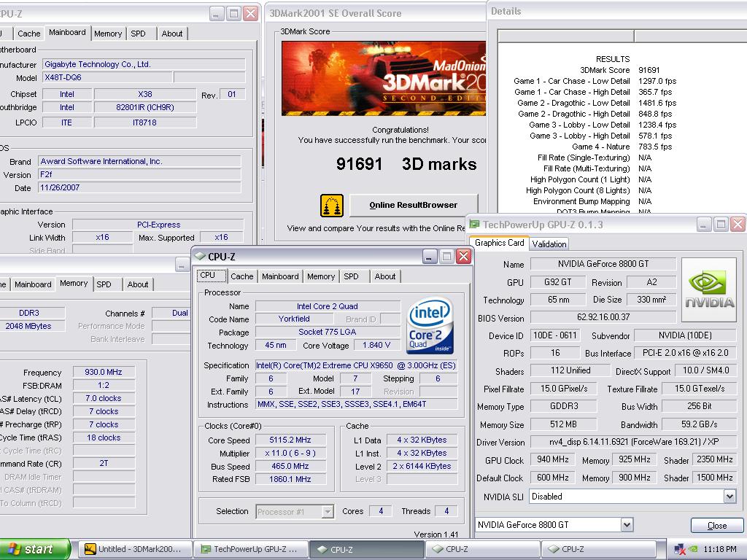The image size is (747, 560).
Task: Click the X48T-DQ6 model field
Action: tap(107, 77)
